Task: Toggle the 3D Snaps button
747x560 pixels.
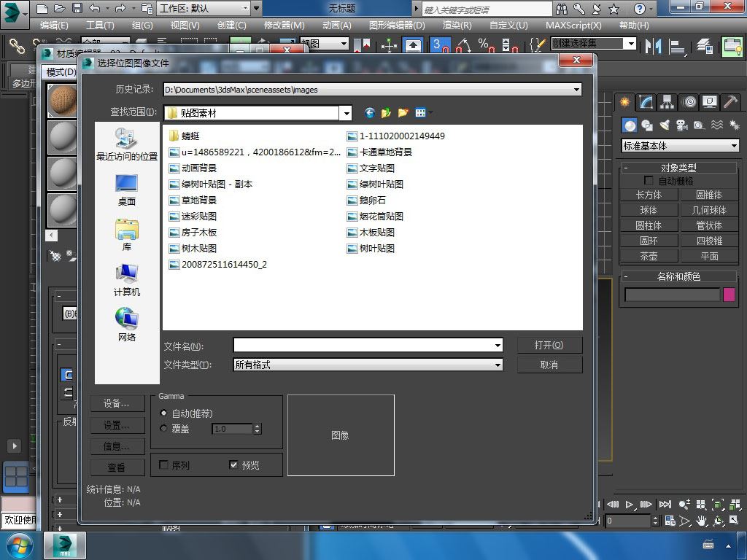Action: tap(440, 46)
